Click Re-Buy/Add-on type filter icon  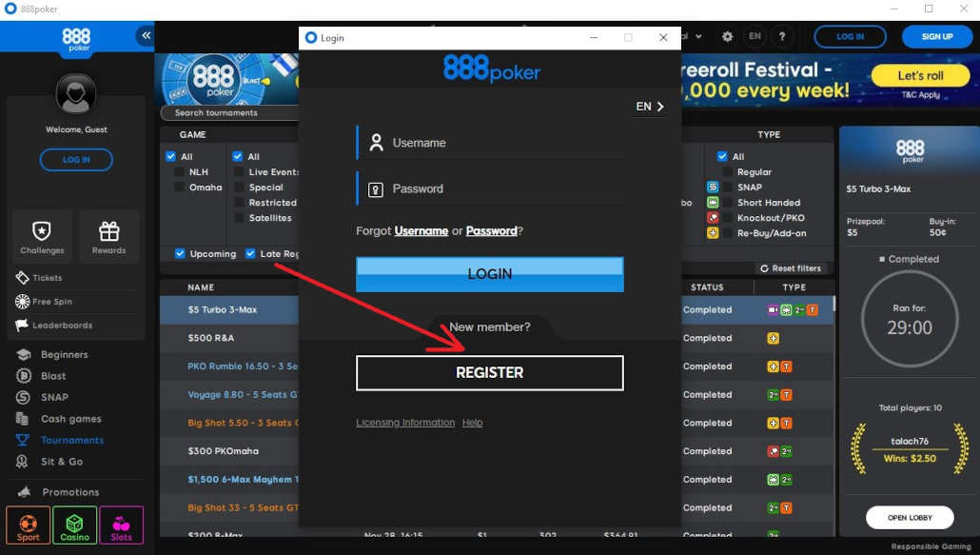(713, 232)
